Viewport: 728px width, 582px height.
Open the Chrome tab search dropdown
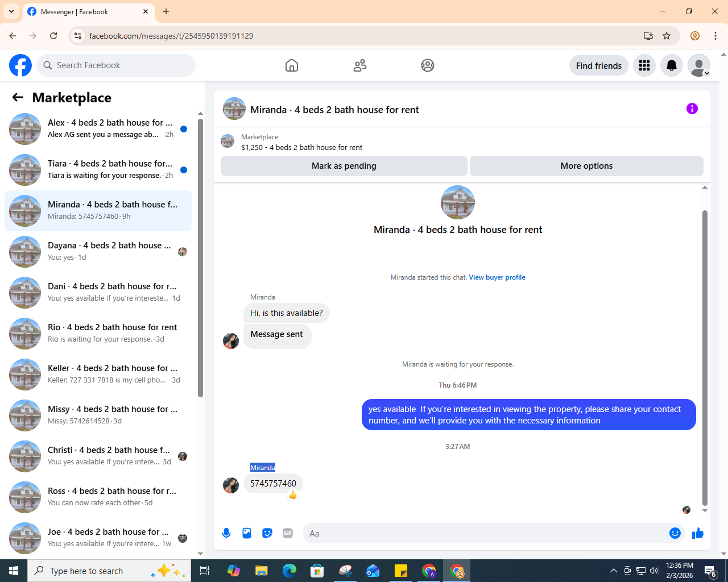[x=11, y=11]
